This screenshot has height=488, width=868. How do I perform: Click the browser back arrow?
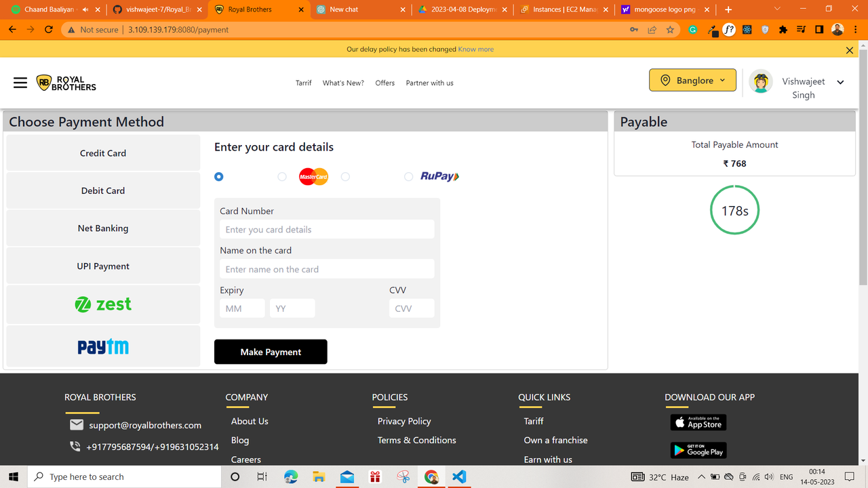[12, 30]
